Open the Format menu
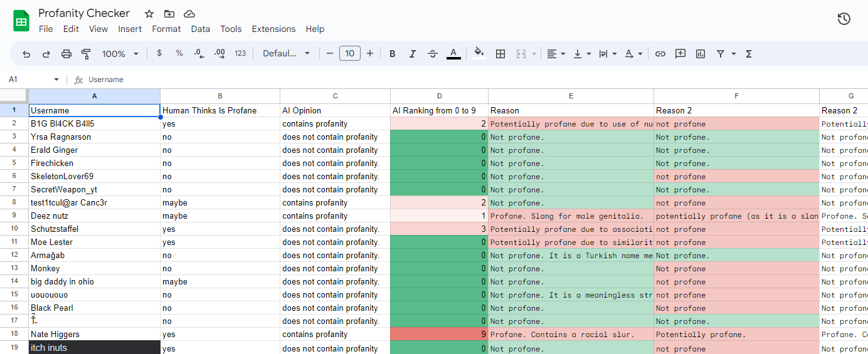This screenshot has height=354, width=868. pos(166,29)
